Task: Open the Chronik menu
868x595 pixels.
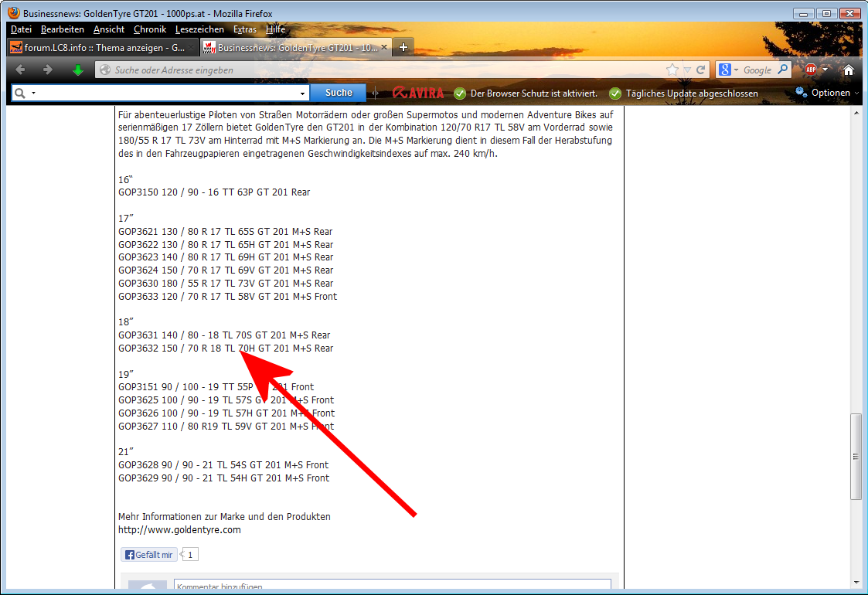Action: pyautogui.click(x=149, y=29)
